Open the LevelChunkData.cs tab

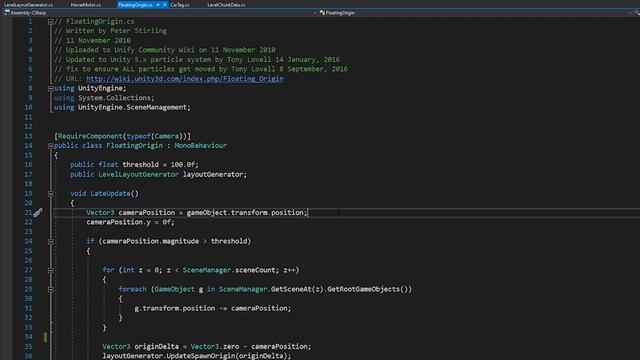coord(226,5)
